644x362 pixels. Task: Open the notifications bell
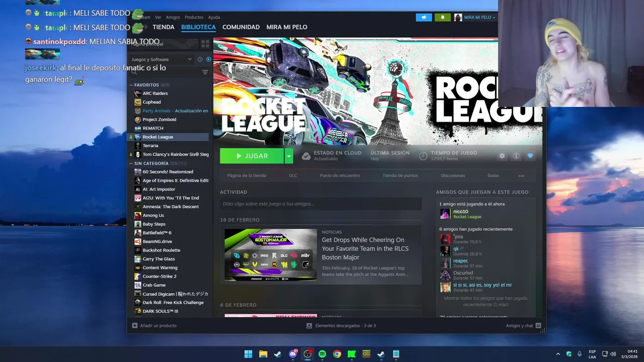443,17
